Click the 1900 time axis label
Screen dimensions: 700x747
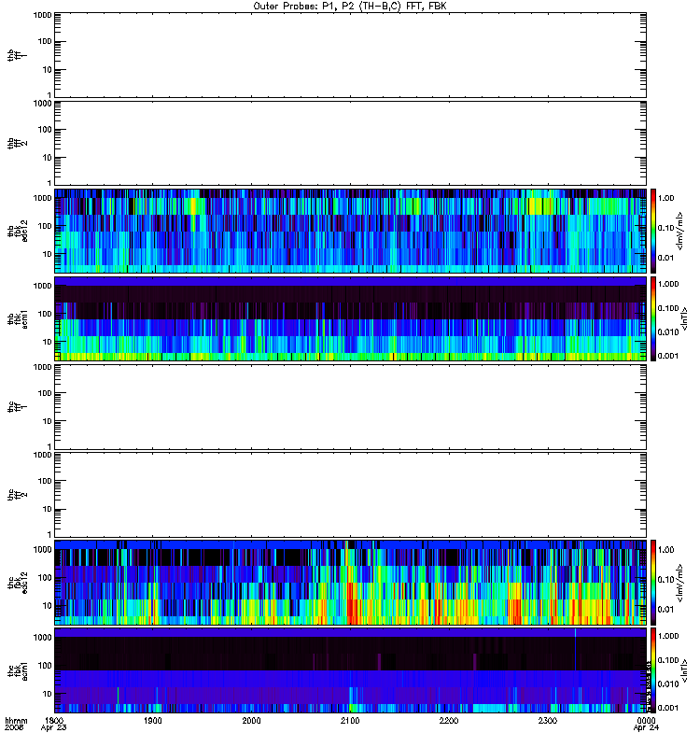point(153,720)
